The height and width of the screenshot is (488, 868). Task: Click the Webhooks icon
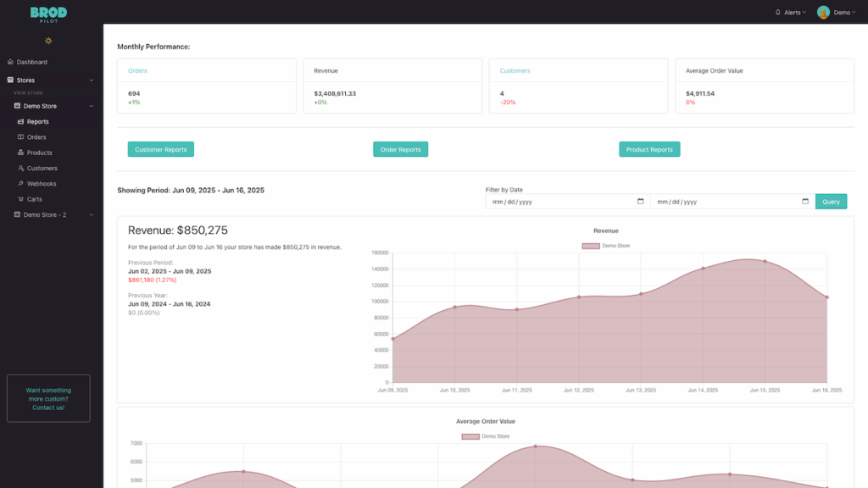(x=20, y=183)
